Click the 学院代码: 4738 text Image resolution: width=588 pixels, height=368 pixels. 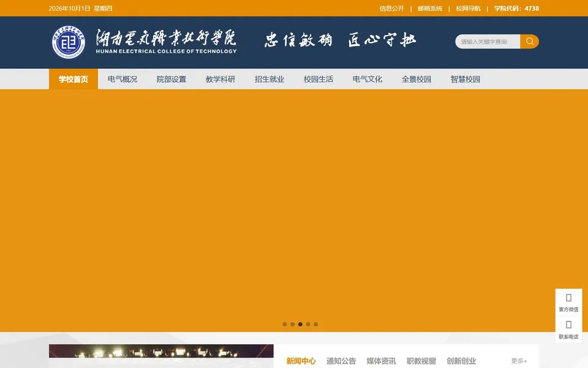click(516, 8)
